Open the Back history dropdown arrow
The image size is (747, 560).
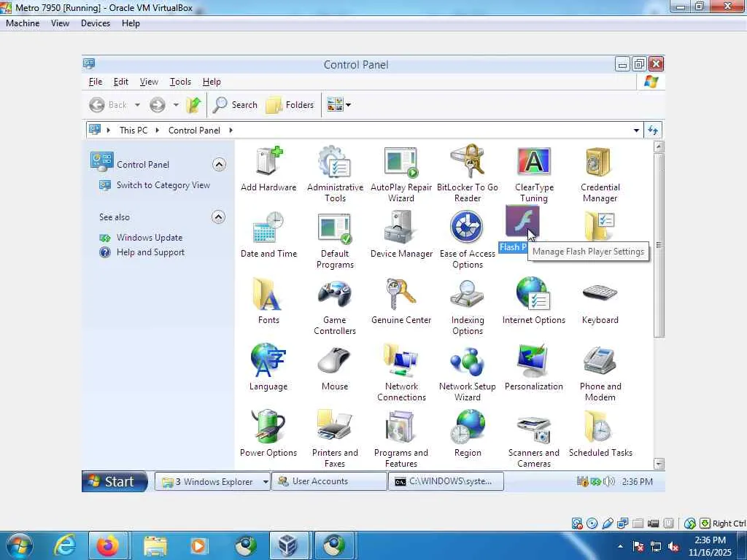point(137,105)
